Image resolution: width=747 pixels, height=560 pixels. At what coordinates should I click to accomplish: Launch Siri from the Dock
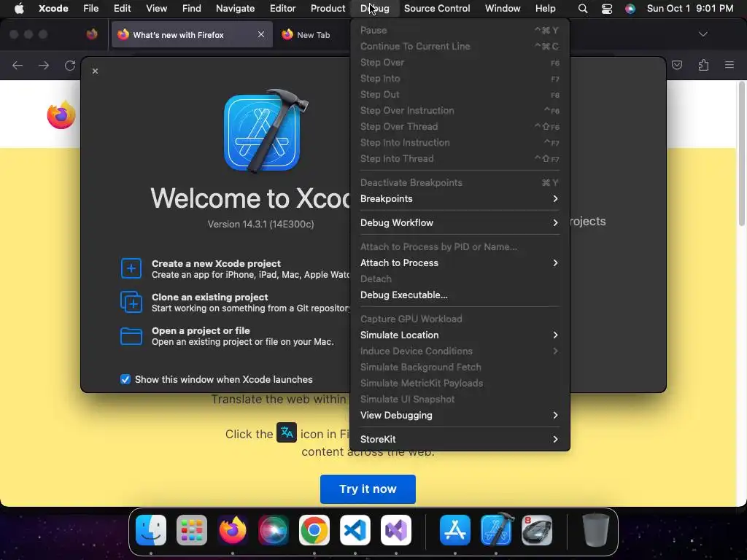pyautogui.click(x=274, y=529)
